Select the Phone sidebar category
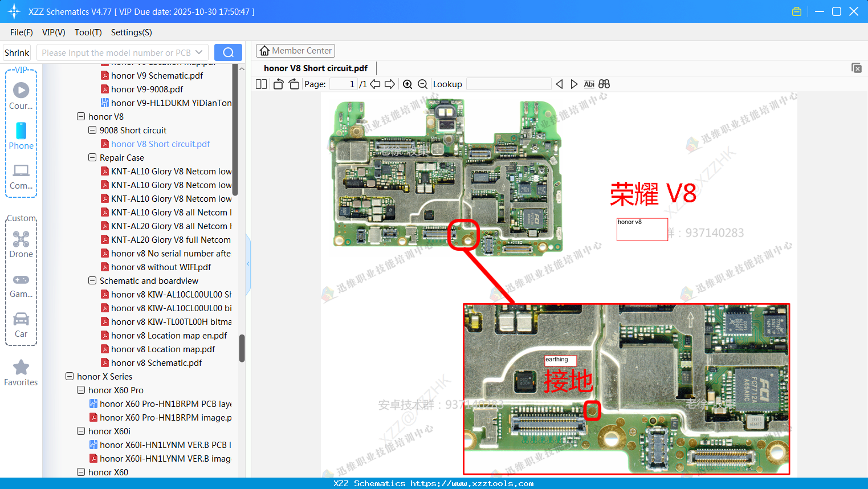This screenshot has width=868, height=489. [x=21, y=136]
